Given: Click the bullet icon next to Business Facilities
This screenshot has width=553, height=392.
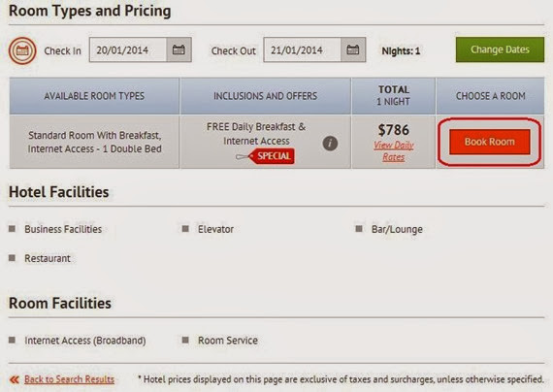Looking at the screenshot, I should tap(12, 229).
